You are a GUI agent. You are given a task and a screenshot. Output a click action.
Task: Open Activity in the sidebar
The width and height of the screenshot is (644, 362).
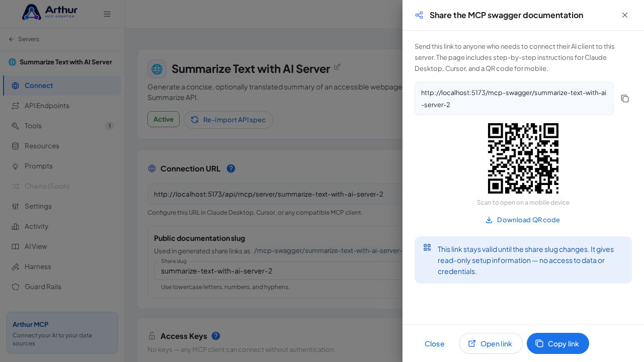pos(62,226)
